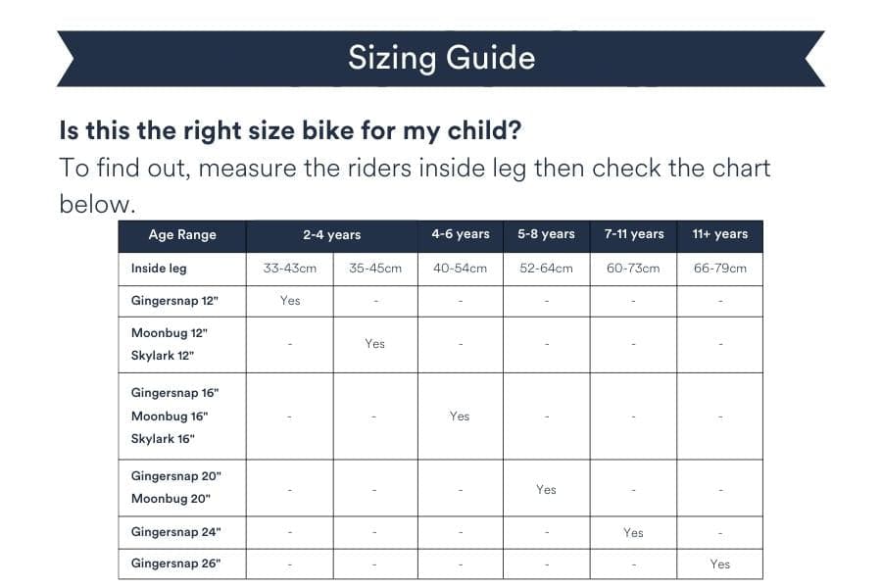The image size is (882, 588).
Task: Click the 52-64cm measurement cell
Action: click(x=546, y=268)
